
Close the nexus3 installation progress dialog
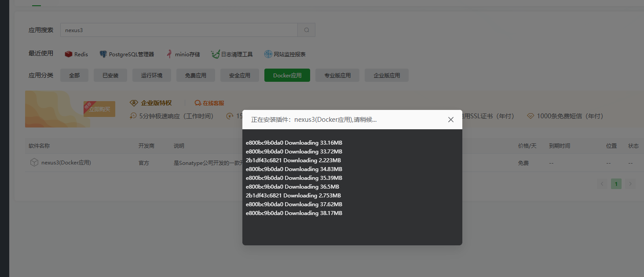click(x=450, y=119)
